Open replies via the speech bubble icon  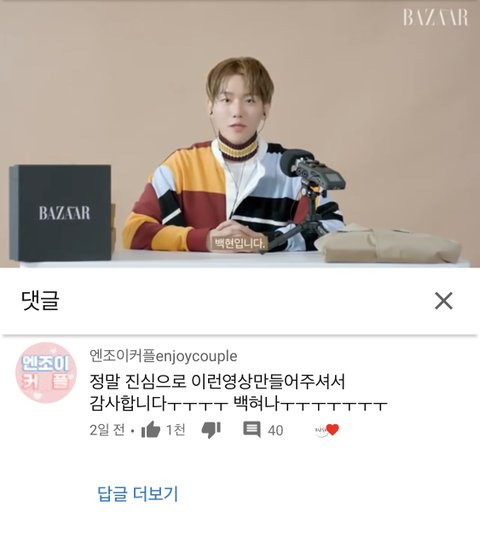[x=252, y=430]
